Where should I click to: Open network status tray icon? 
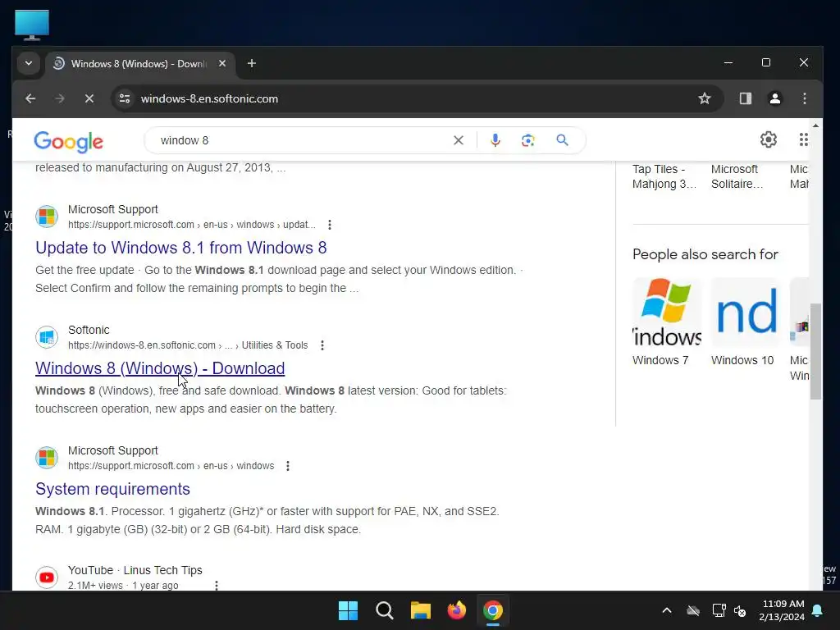tap(719, 610)
